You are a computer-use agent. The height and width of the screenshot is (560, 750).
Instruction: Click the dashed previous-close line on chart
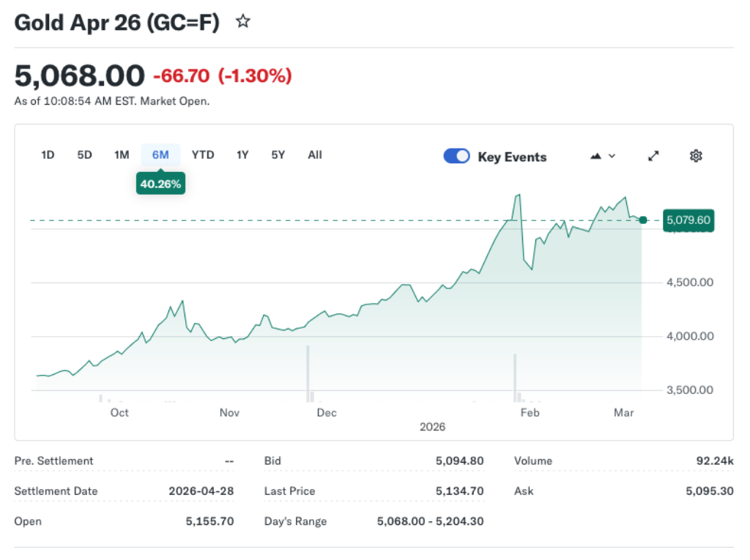tap(293, 220)
